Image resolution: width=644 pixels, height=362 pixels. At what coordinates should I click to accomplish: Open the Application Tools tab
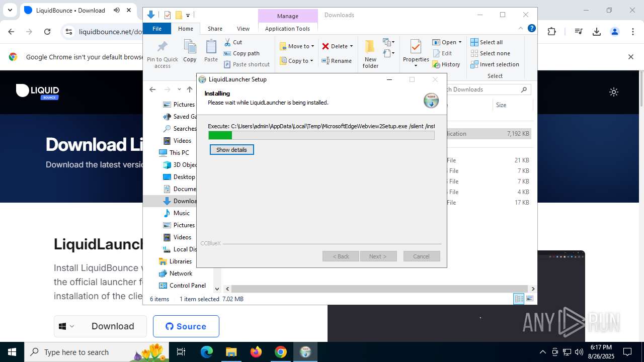287,29
